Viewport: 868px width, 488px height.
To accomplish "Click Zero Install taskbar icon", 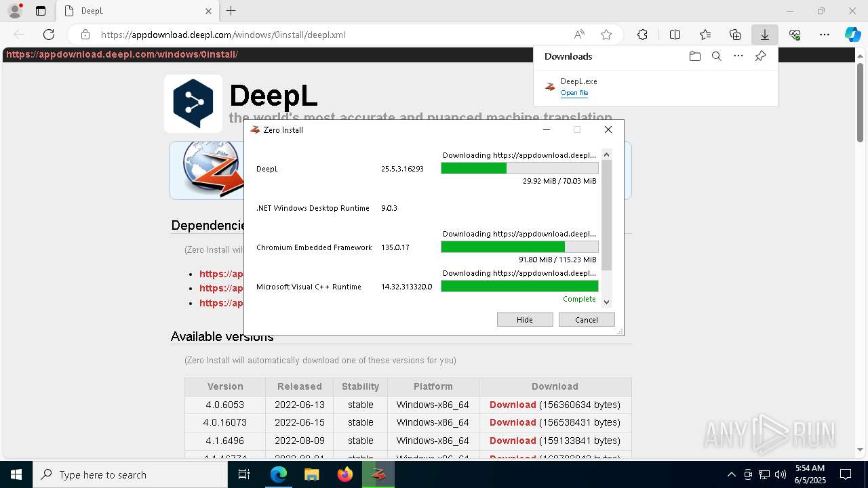I will [378, 474].
